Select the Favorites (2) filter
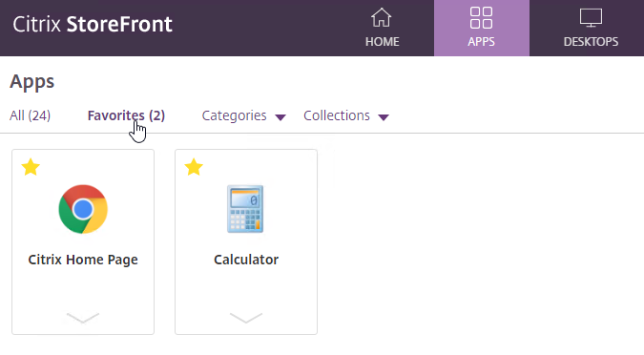Screen dimensions: 644x355 [x=126, y=115]
